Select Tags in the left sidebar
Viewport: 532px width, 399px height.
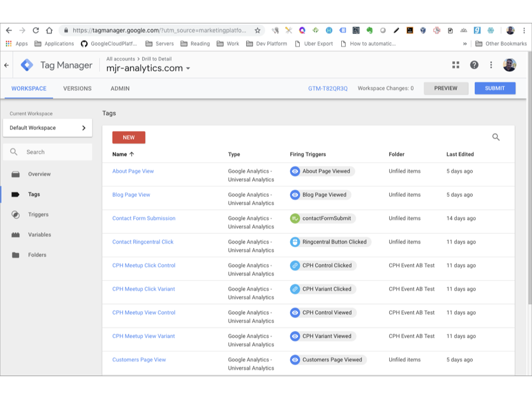(34, 194)
